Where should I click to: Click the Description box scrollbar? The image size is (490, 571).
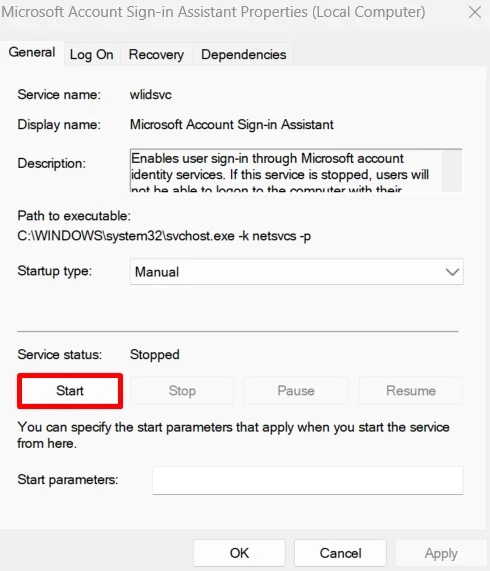pos(452,170)
